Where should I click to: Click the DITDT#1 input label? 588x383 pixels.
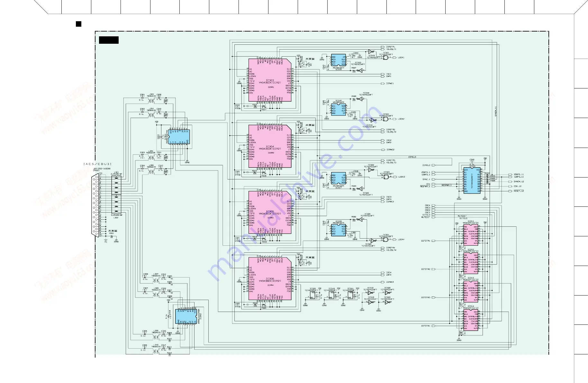click(426, 241)
